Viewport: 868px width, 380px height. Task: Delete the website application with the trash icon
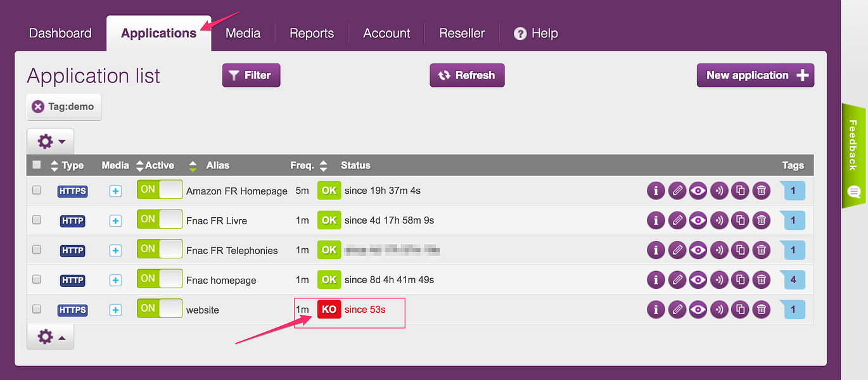click(760, 309)
